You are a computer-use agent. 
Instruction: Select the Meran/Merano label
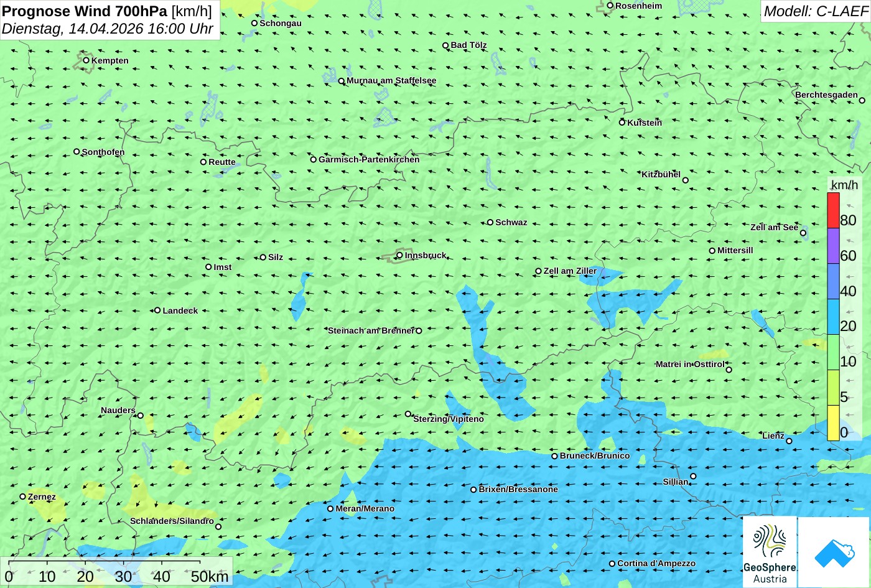pos(365,508)
